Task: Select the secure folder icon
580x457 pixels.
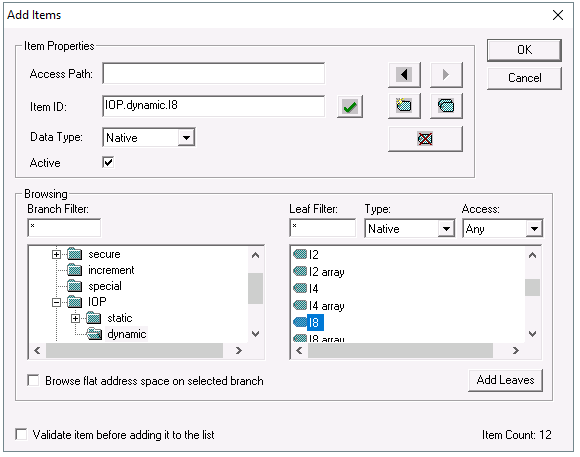Action: coord(75,254)
